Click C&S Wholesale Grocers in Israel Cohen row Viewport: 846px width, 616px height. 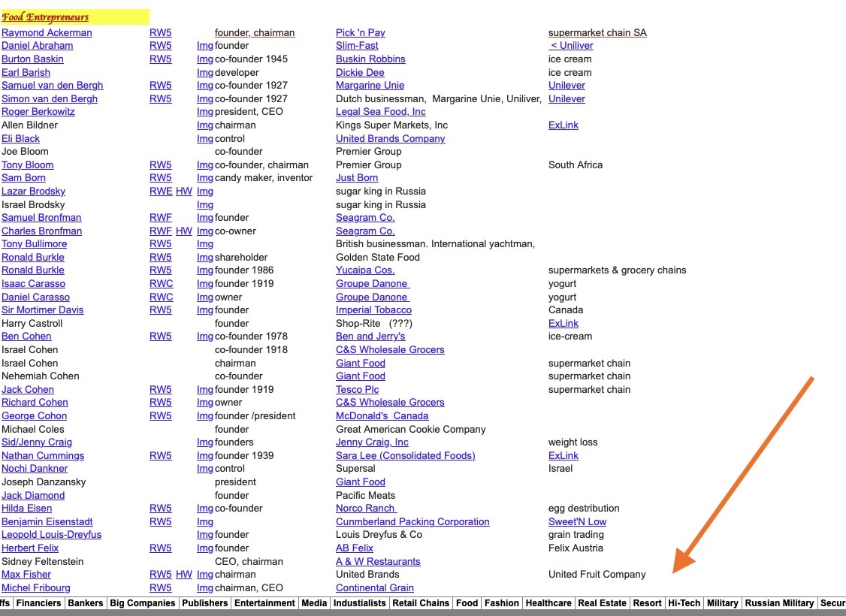tap(390, 349)
